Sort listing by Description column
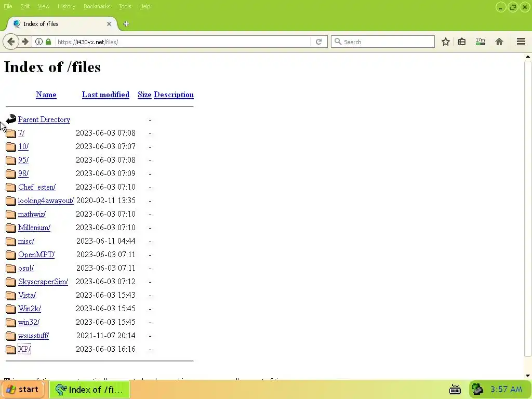This screenshot has width=532, height=399. coord(174,95)
